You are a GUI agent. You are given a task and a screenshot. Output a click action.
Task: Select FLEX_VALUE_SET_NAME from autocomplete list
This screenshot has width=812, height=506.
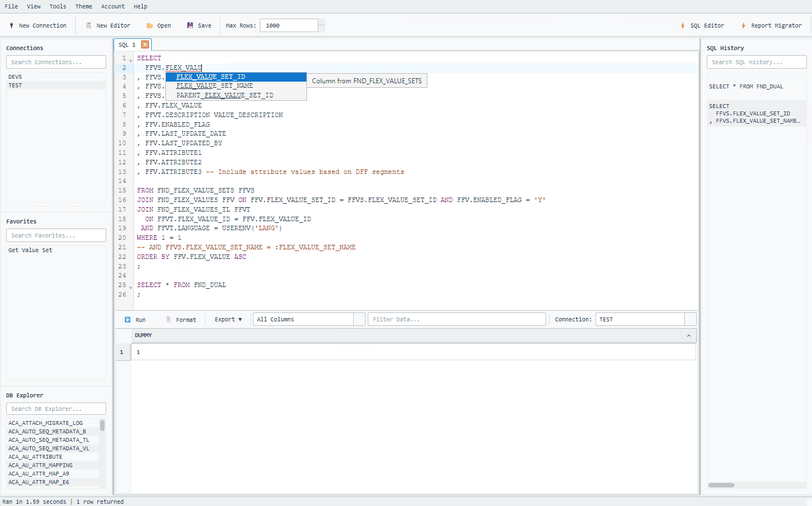click(x=214, y=86)
